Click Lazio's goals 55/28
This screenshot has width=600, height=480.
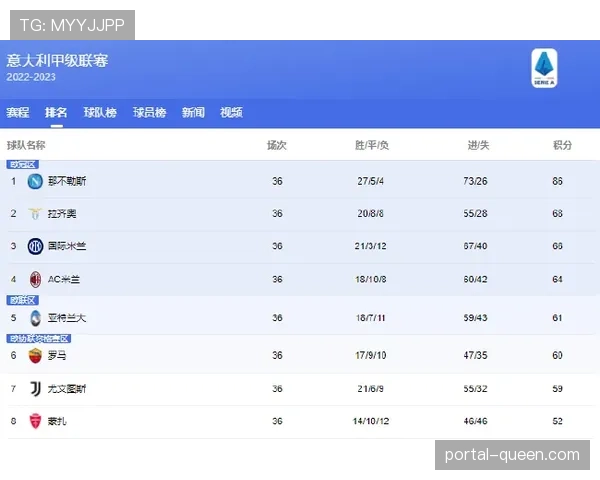coord(475,214)
